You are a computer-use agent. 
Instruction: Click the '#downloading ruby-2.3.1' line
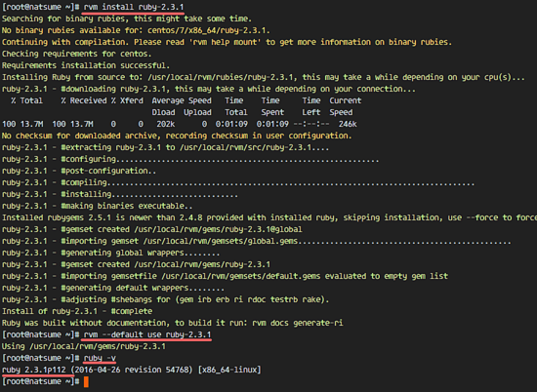(x=209, y=89)
